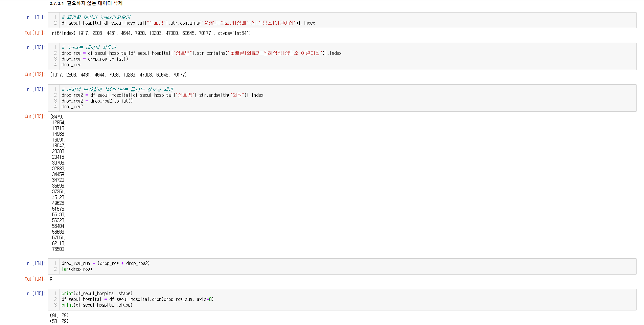Click the Out[101] output prompt
This screenshot has width=644, height=325.
click(35, 33)
